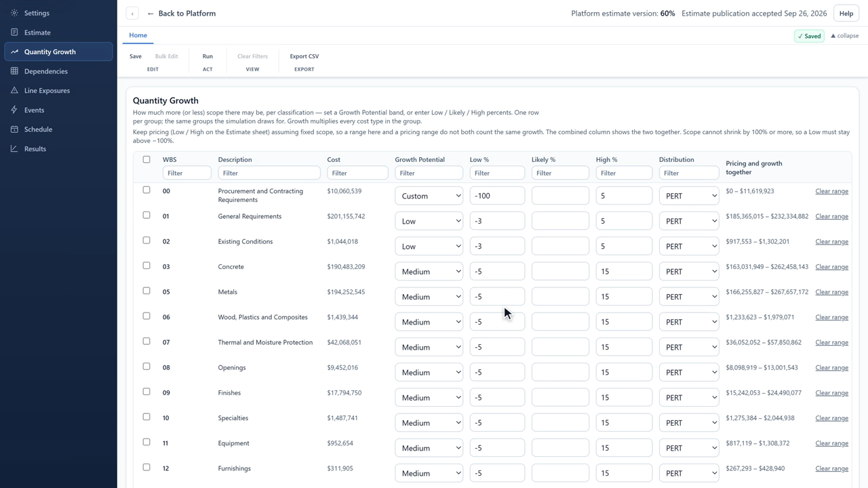Tick the Concrete row checkbox
Screen dimensions: 868x488
coord(146,266)
